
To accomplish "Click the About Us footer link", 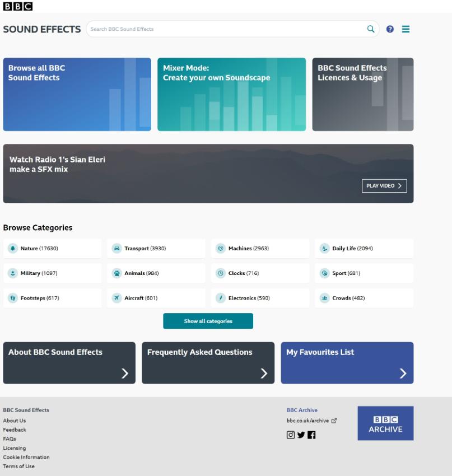I will (x=14, y=421).
